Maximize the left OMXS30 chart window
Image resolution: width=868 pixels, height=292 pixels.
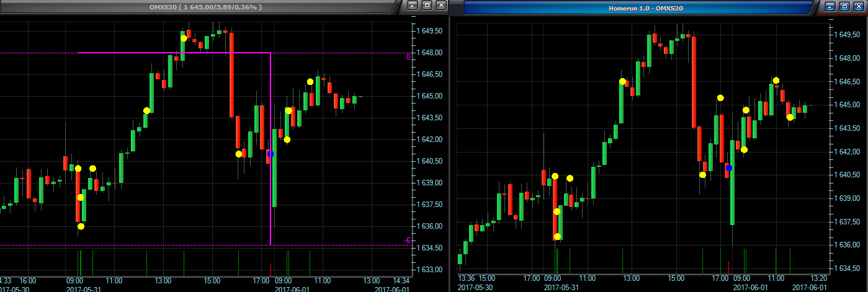click(427, 5)
